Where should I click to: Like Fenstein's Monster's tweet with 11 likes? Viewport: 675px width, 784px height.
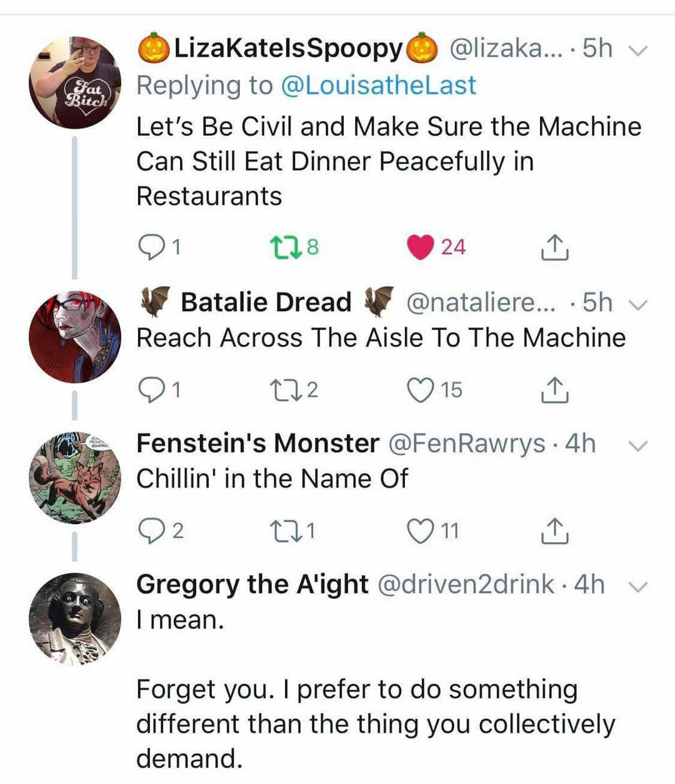point(420,531)
